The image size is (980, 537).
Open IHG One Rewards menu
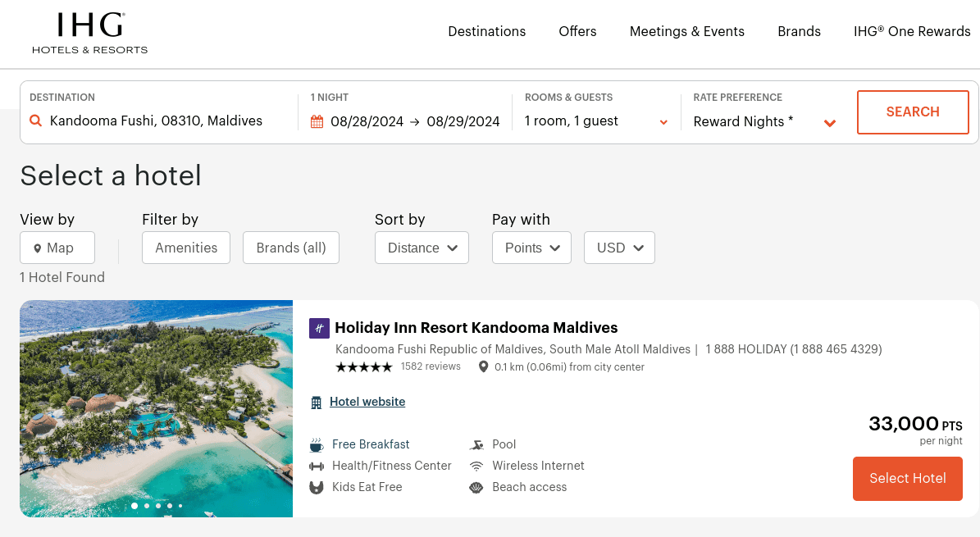(912, 31)
